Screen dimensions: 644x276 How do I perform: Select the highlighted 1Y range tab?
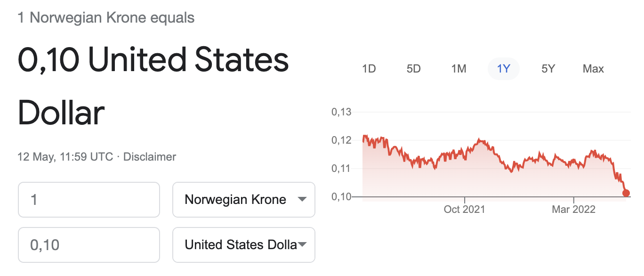pos(503,69)
